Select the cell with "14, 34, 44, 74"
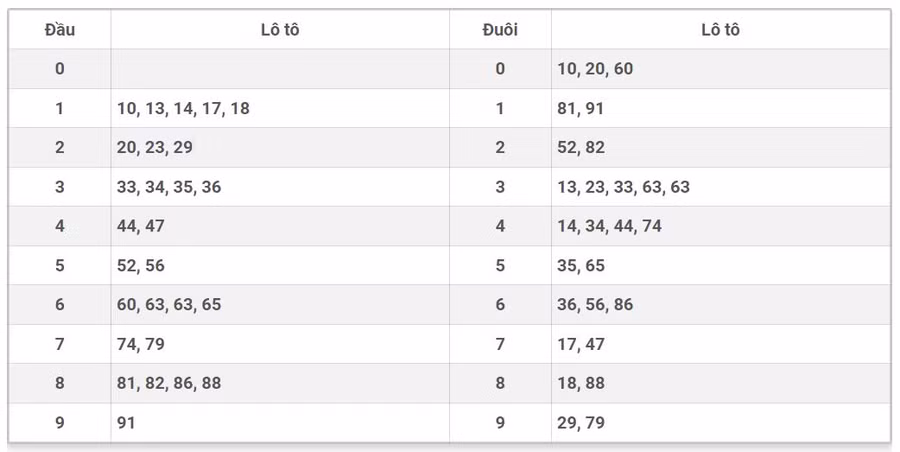 click(x=610, y=226)
